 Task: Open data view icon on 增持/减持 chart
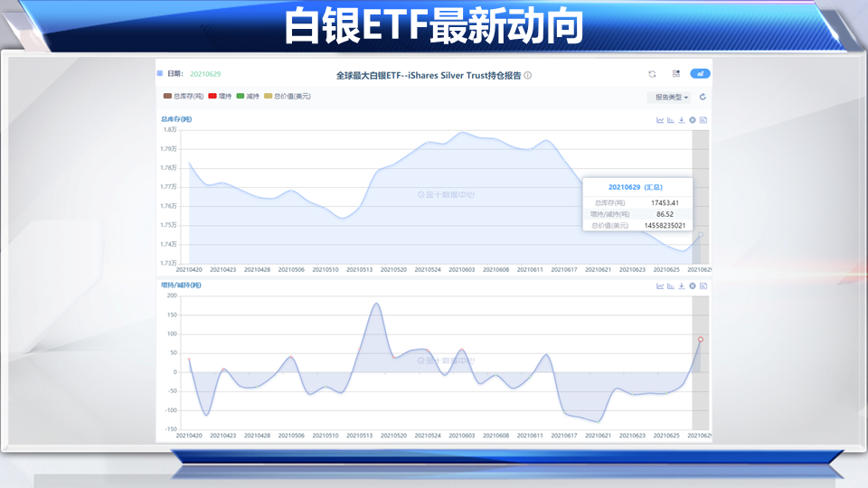tap(703, 286)
